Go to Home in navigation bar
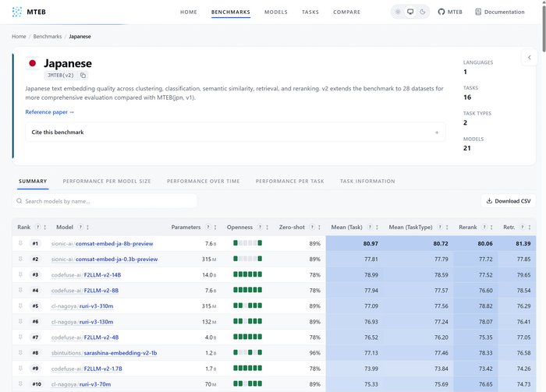The height and width of the screenshot is (392, 546). click(x=189, y=12)
